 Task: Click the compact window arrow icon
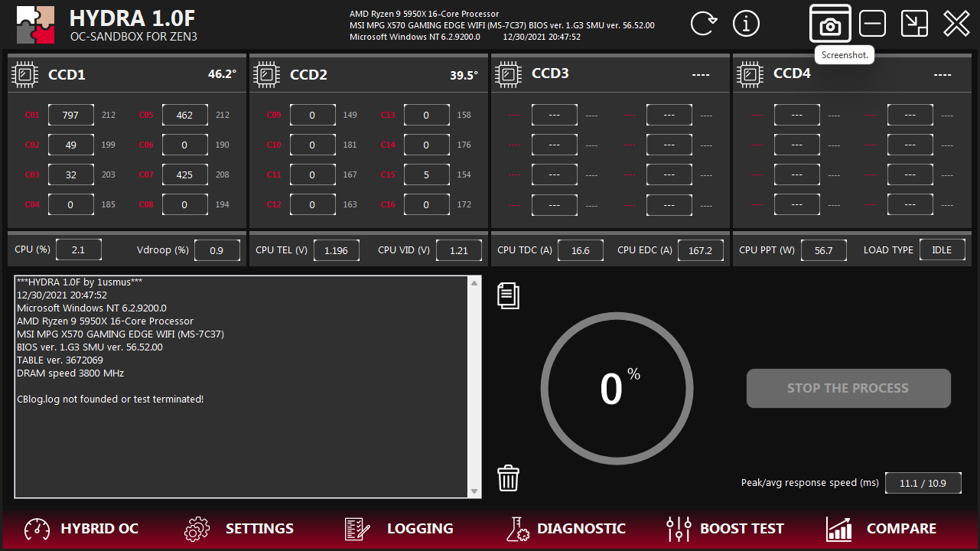pyautogui.click(x=914, y=24)
